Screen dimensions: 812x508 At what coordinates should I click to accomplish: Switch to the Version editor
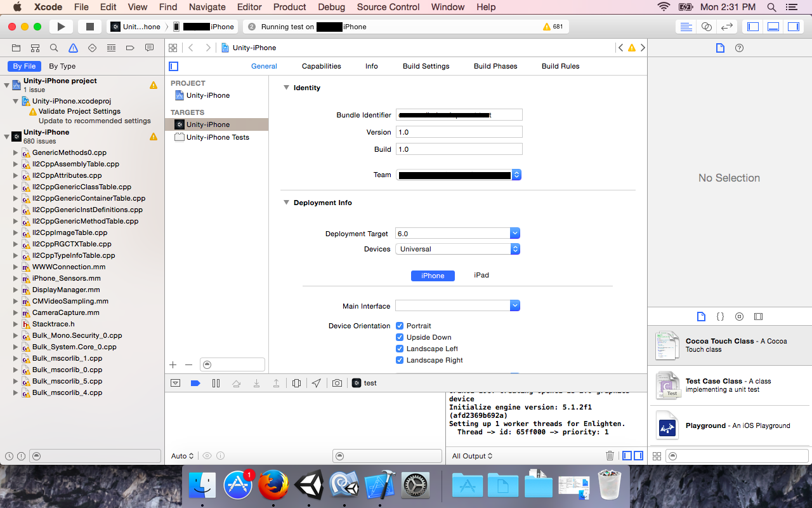click(x=727, y=27)
